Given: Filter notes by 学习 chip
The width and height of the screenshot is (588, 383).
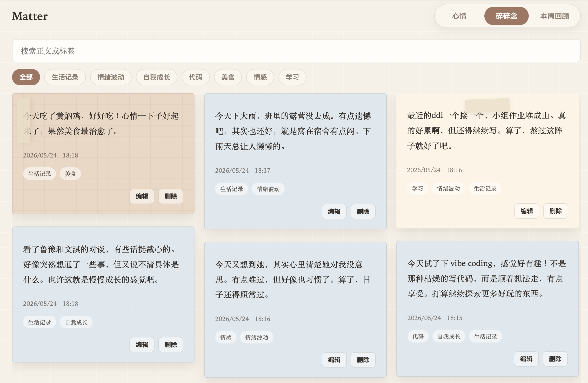Looking at the screenshot, I should pyautogui.click(x=293, y=77).
